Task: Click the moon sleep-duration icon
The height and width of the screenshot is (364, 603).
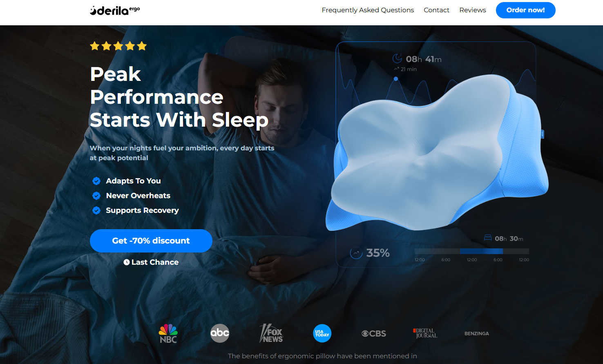Action: [x=397, y=58]
